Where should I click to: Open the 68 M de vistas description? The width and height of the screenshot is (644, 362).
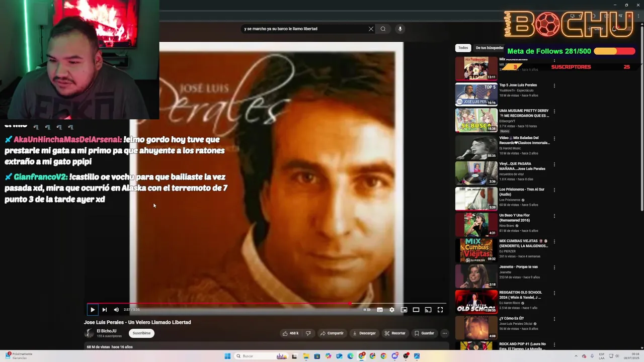pos(110,347)
